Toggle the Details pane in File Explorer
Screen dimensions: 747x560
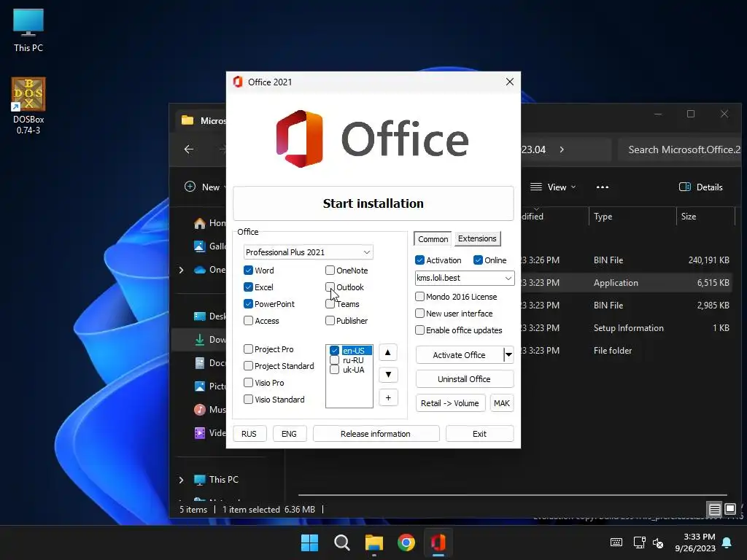click(701, 187)
